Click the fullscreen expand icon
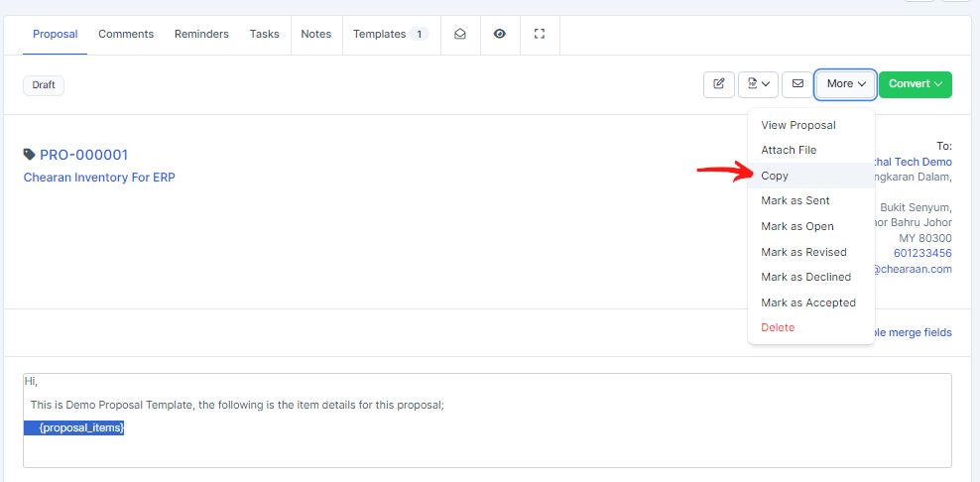 coord(540,34)
